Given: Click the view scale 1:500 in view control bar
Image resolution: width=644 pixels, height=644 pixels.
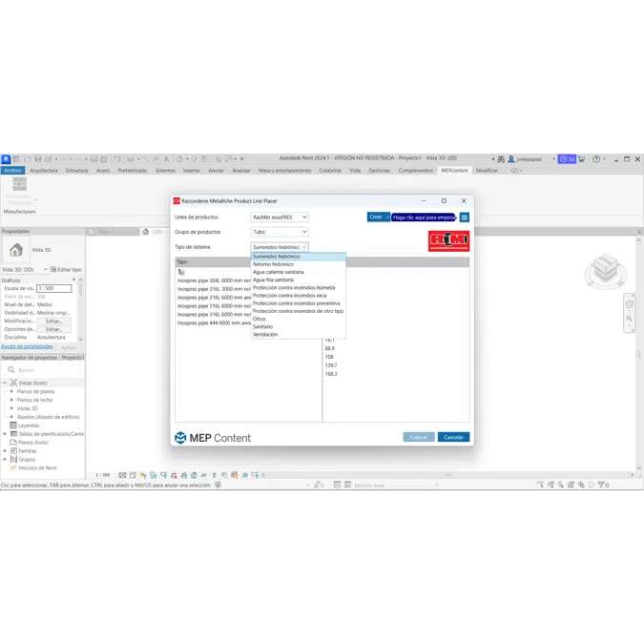Looking at the screenshot, I should pyautogui.click(x=103, y=475).
